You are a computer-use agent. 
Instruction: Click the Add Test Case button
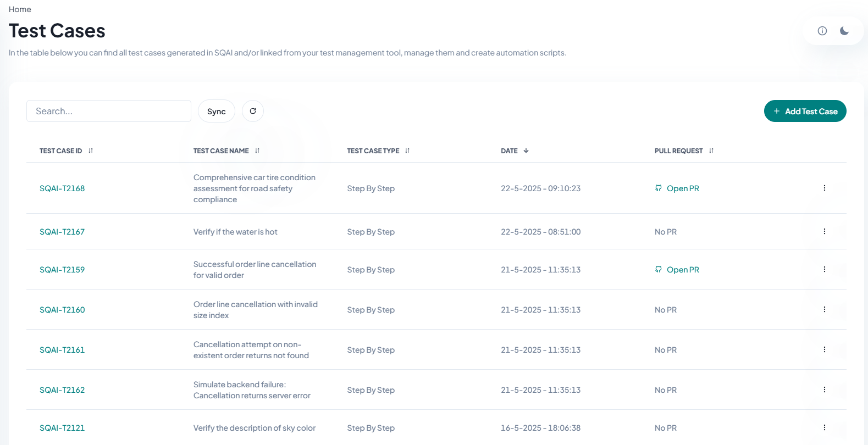[805, 111]
